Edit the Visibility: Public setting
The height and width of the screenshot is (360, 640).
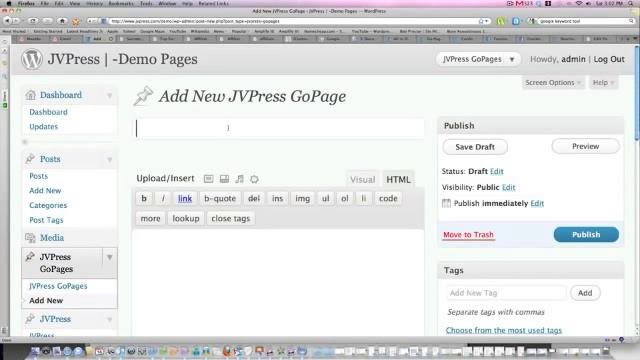509,187
